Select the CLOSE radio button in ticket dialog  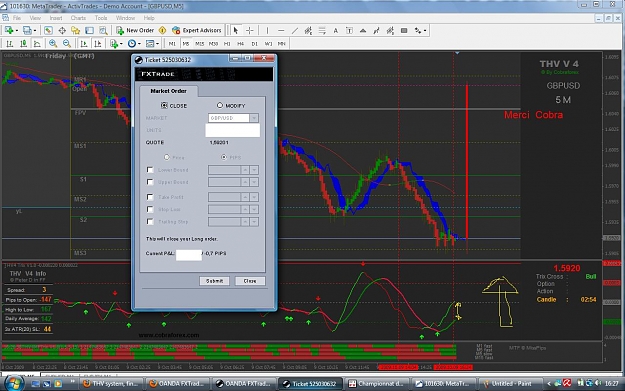(164, 105)
